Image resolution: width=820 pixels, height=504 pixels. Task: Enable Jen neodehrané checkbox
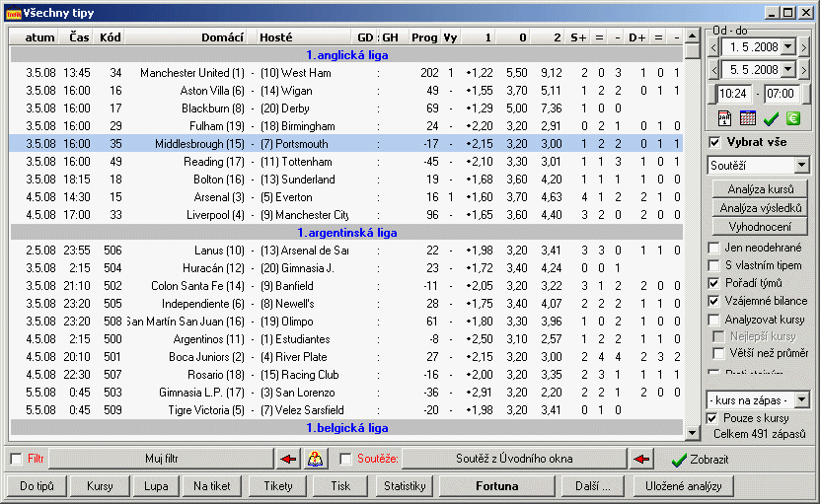[x=713, y=248]
